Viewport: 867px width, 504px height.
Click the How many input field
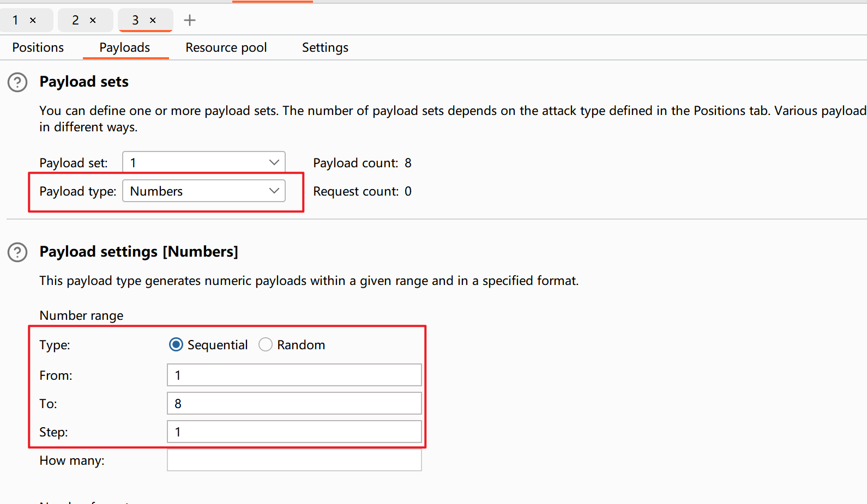tap(294, 460)
